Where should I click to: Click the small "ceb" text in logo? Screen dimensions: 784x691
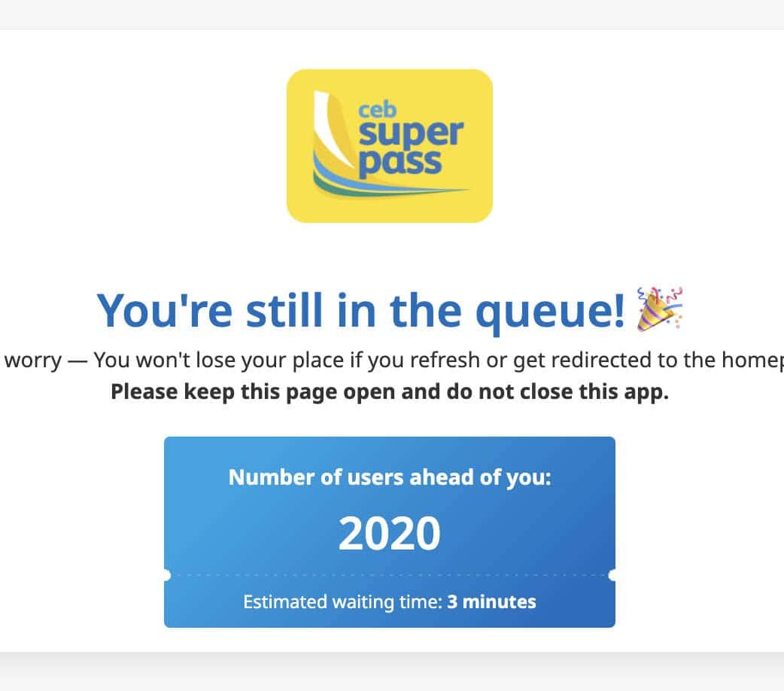(378, 111)
